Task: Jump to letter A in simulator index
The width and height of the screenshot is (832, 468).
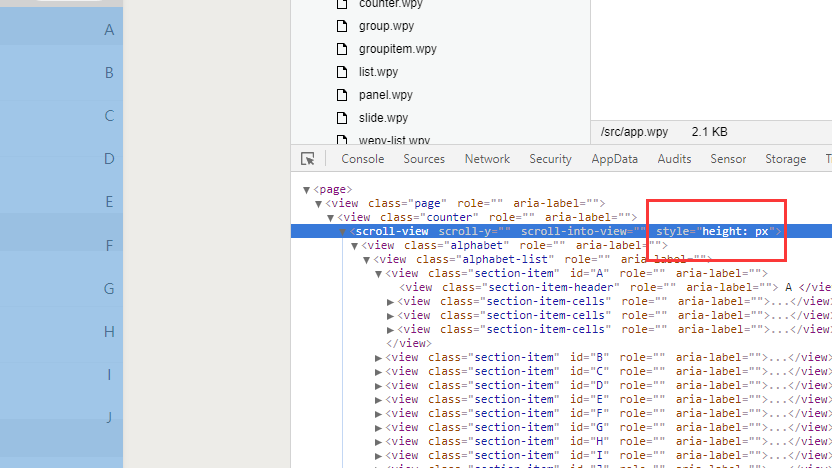Action: [x=109, y=30]
